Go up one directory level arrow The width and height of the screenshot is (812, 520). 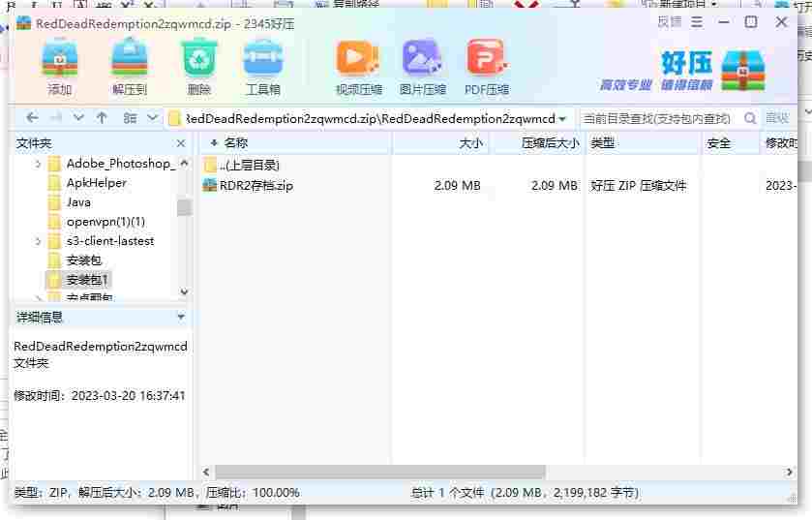(x=102, y=118)
